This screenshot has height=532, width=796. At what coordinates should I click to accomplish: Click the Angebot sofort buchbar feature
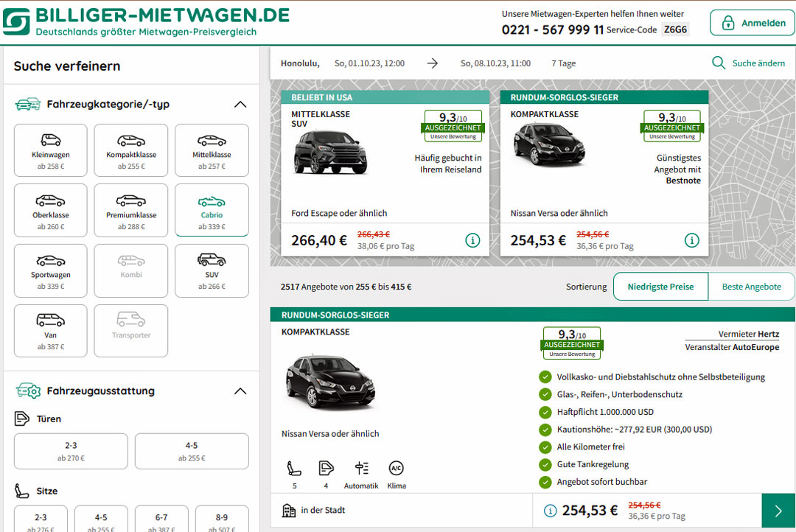tap(602, 482)
